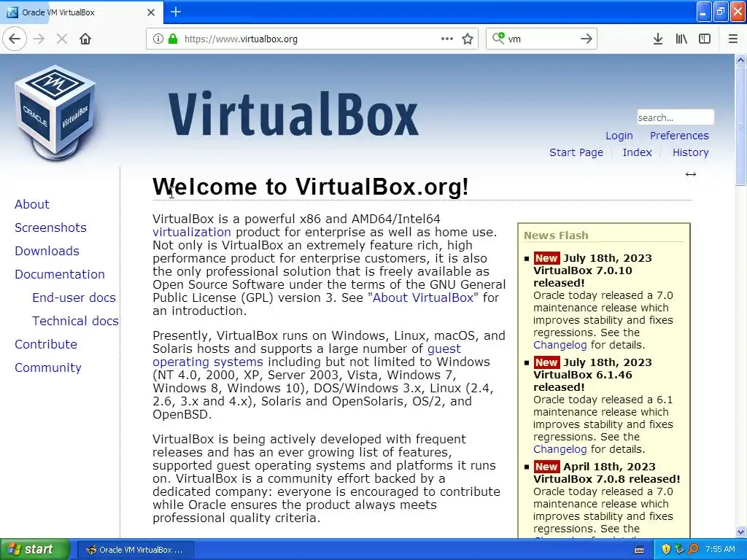
Task: Open the browser home page icon
Action: click(x=85, y=39)
